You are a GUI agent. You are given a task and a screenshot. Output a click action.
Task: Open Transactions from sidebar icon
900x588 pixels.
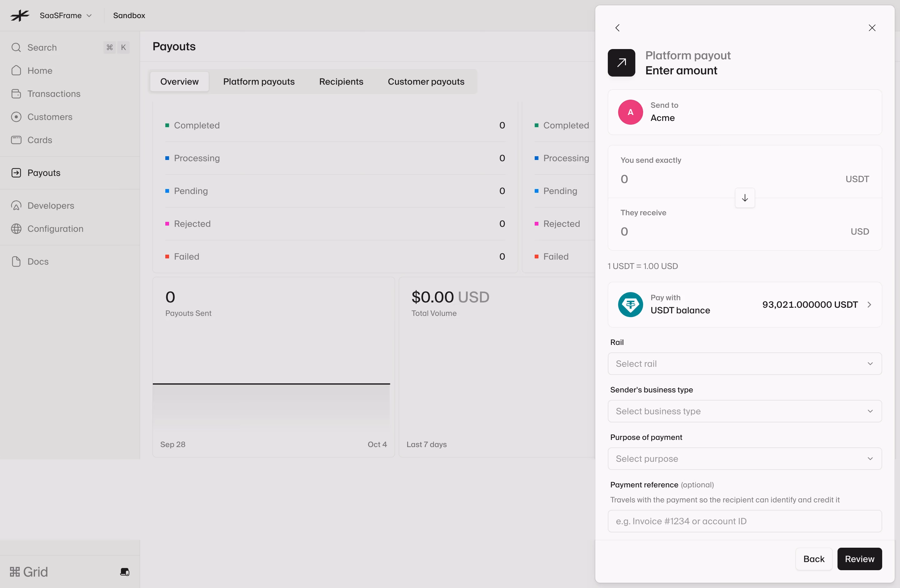click(x=16, y=93)
